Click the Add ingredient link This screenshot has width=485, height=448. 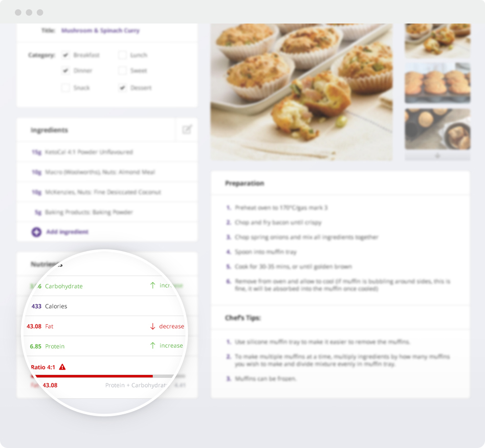pyautogui.click(x=67, y=232)
